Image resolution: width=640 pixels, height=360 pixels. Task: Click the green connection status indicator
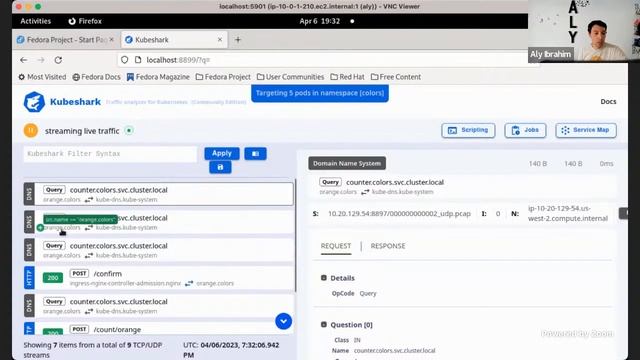click(129, 131)
